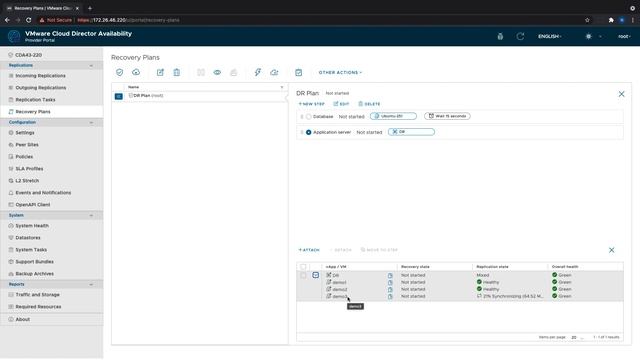Open Events and Notifications in sidebar
The height and width of the screenshot is (360, 640).
point(43,192)
